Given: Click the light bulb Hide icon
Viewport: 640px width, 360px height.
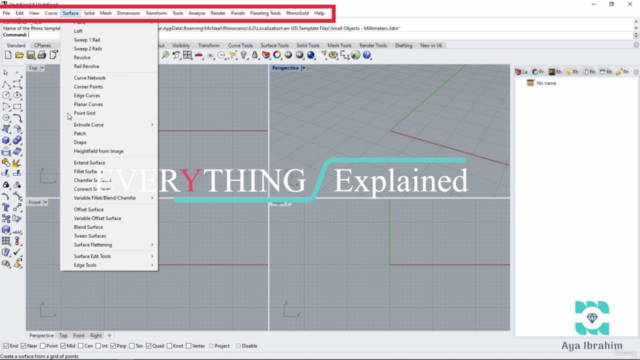Looking at the screenshot, I should (244, 55).
